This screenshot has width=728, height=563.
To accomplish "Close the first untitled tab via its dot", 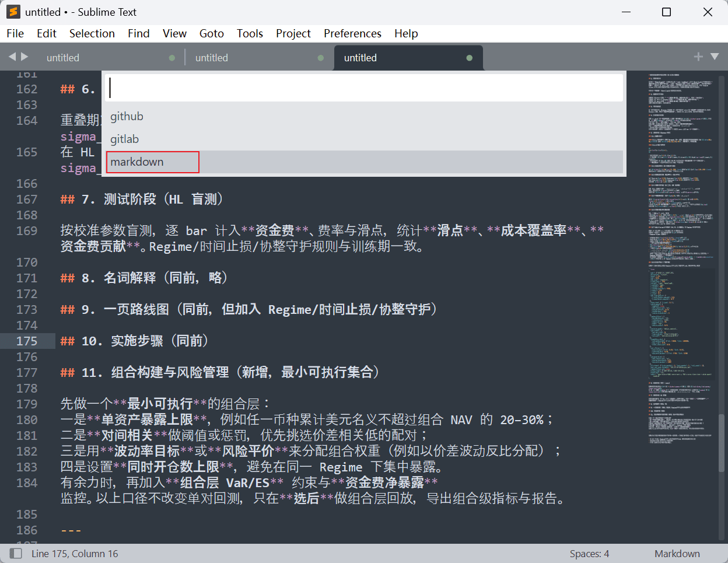I will (171, 58).
